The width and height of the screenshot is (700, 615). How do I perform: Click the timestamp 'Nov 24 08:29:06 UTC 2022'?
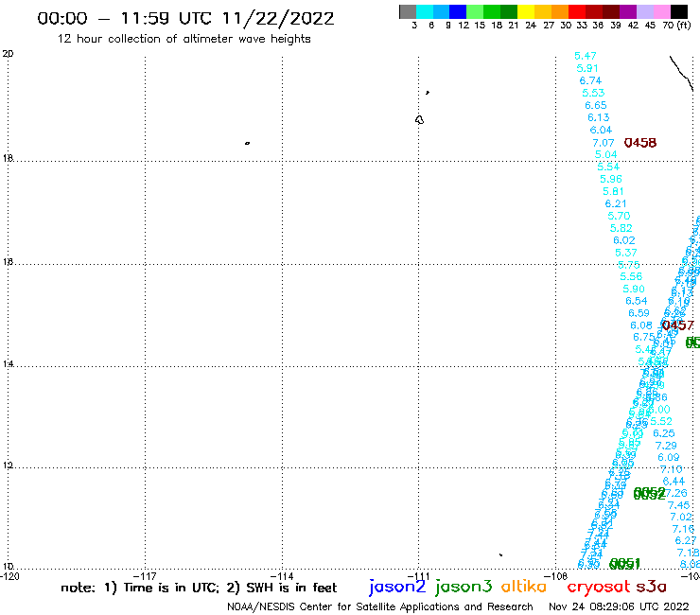619,606
